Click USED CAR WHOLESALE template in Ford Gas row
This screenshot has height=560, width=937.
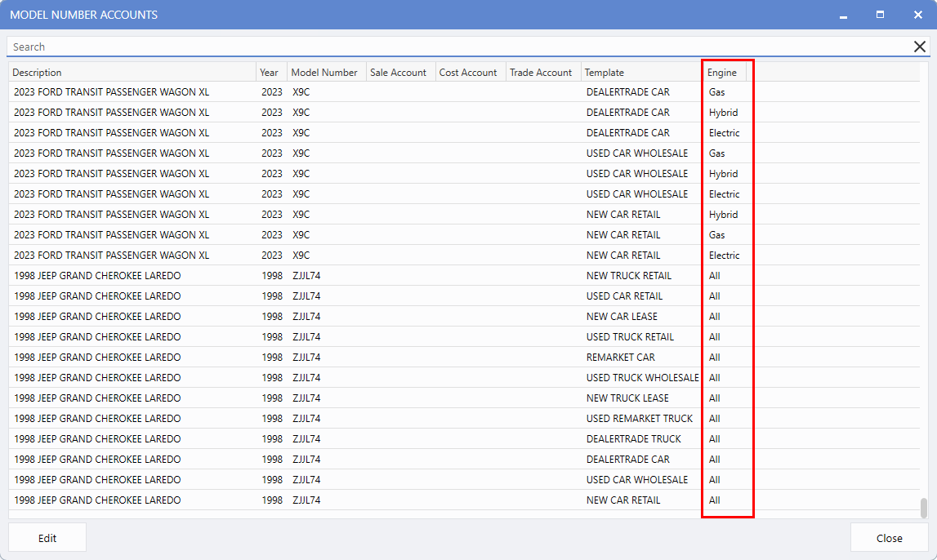637,153
